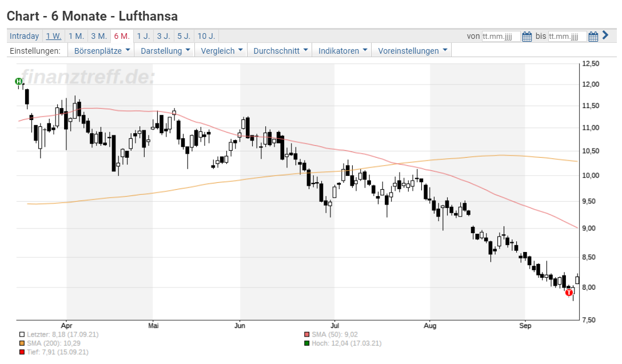
Task: Click the 'Sep' month label on axis
Action: click(525, 326)
